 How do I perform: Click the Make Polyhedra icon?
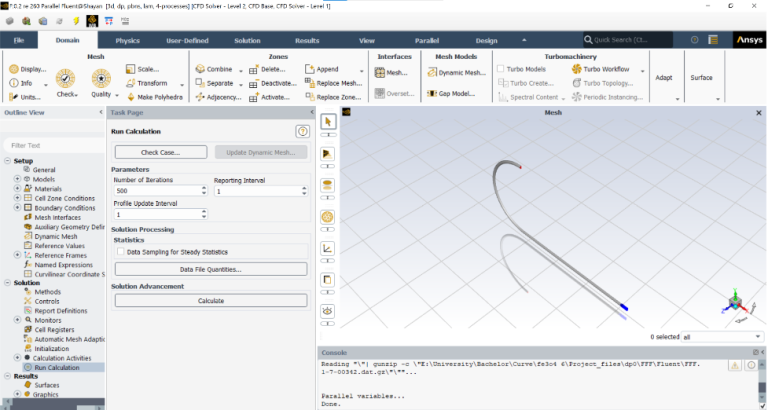click(x=131, y=97)
